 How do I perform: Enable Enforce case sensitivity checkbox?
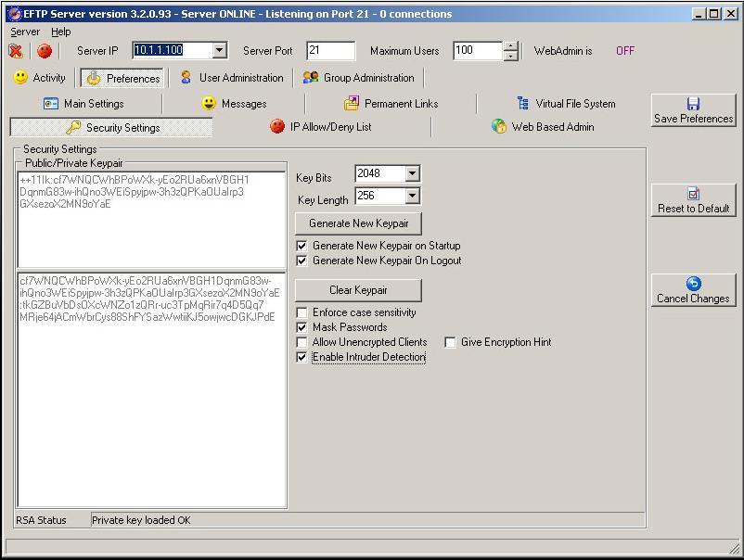click(x=301, y=312)
